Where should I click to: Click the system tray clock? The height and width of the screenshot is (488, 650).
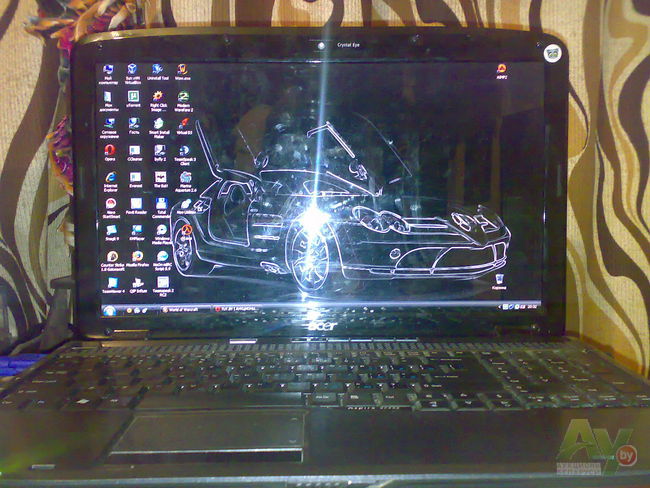click(x=532, y=307)
